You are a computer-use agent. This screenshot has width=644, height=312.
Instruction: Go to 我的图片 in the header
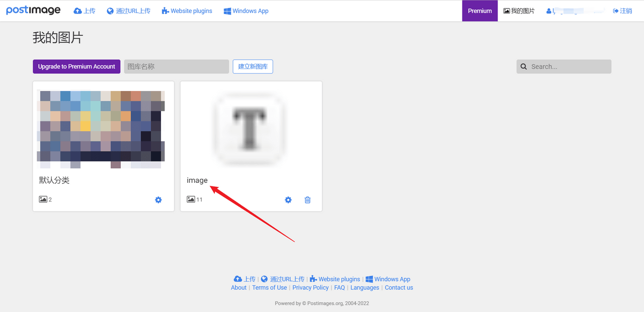click(x=519, y=11)
